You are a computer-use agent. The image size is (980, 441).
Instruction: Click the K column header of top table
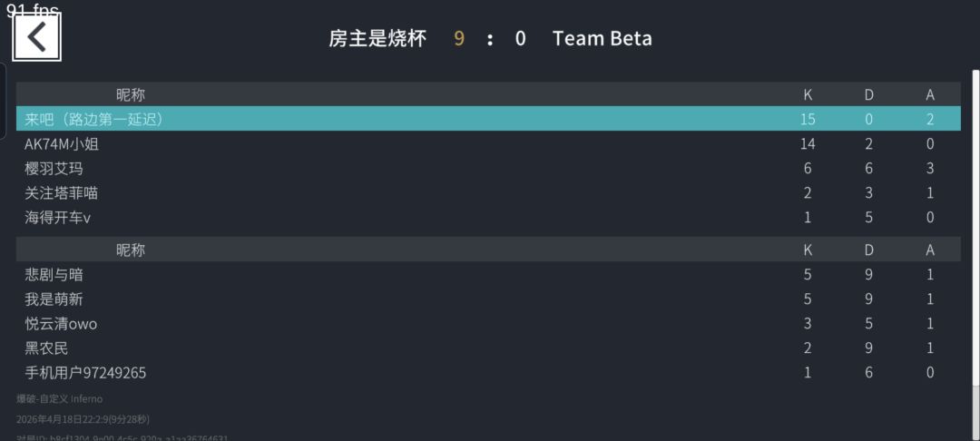(x=808, y=94)
